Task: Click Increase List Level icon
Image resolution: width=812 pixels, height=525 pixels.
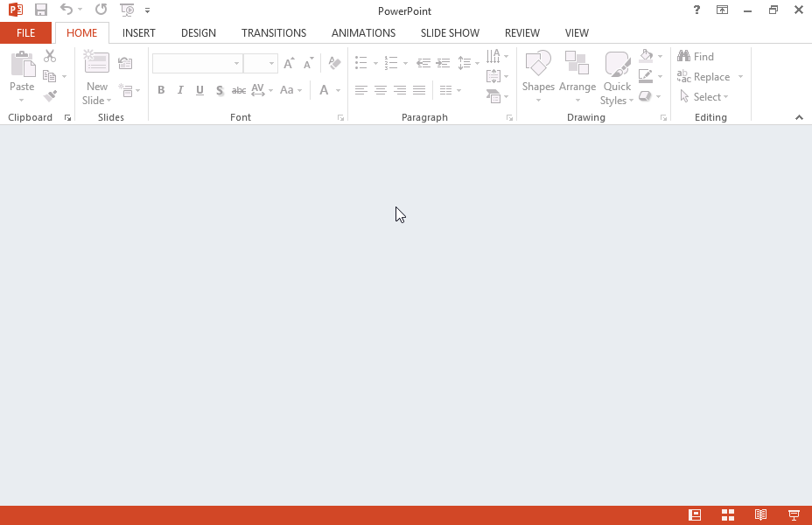Action: click(x=443, y=63)
